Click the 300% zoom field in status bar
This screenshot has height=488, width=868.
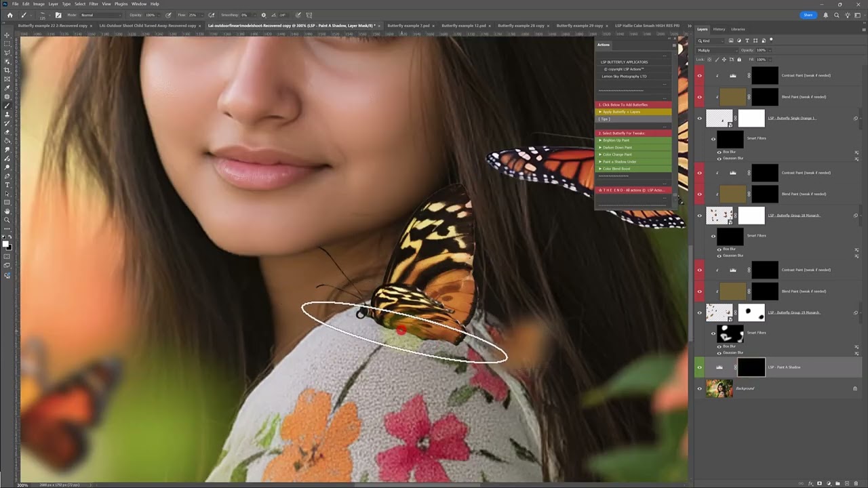[x=22, y=485]
